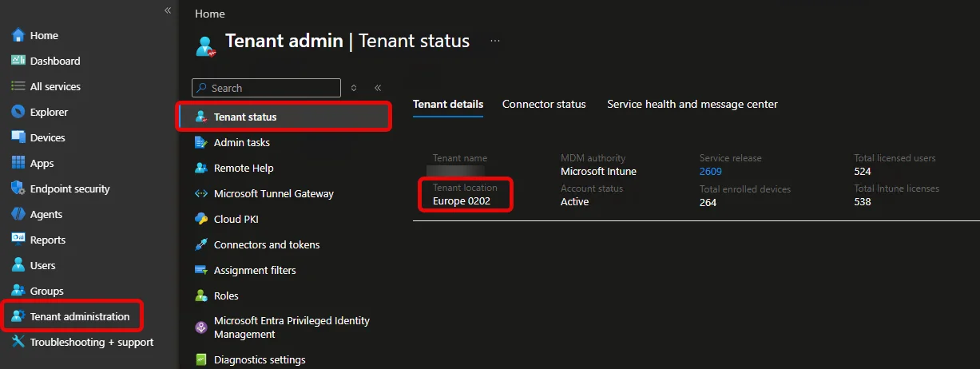Click the Active account status value
The image size is (980, 369).
(x=575, y=201)
